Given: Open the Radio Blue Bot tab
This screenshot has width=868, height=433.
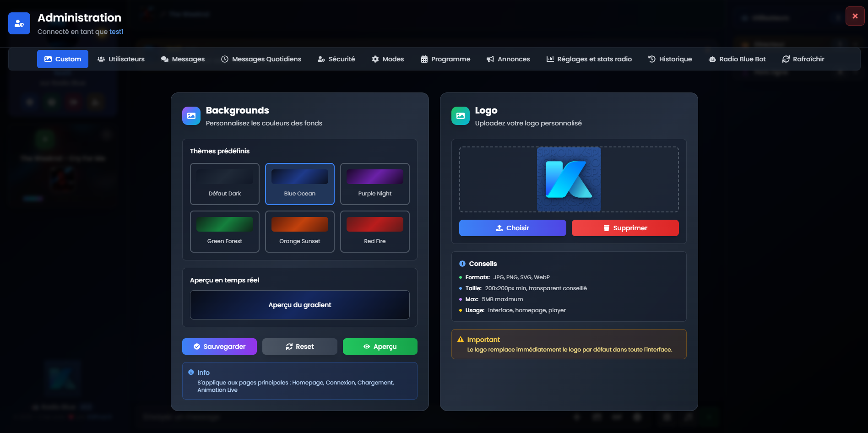Looking at the screenshot, I should coord(737,59).
